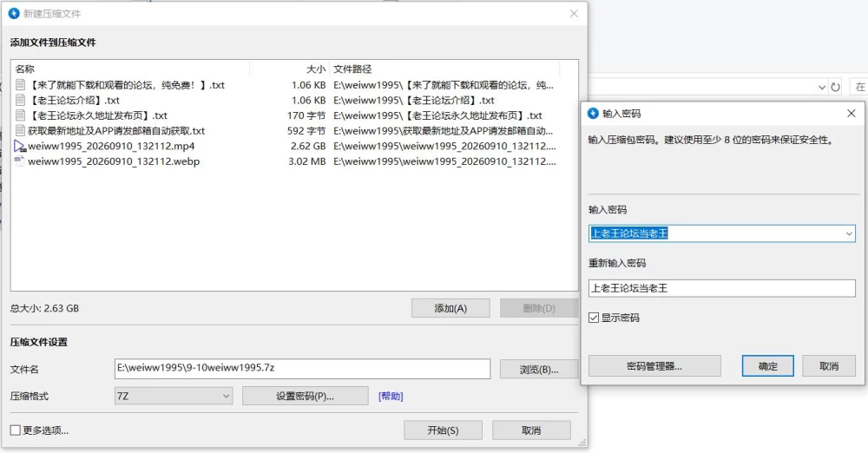Select the mp4 video file icon
The width and height of the screenshot is (868, 453).
(x=20, y=146)
